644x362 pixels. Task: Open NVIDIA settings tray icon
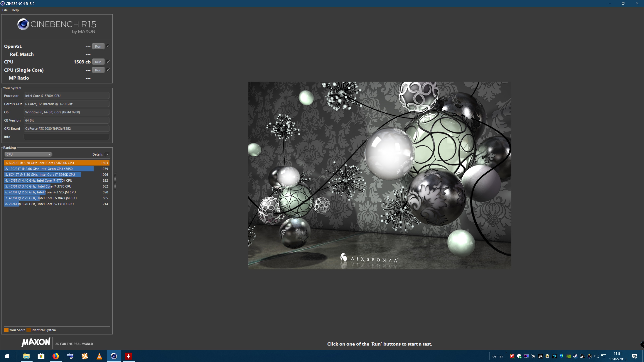pyautogui.click(x=569, y=356)
